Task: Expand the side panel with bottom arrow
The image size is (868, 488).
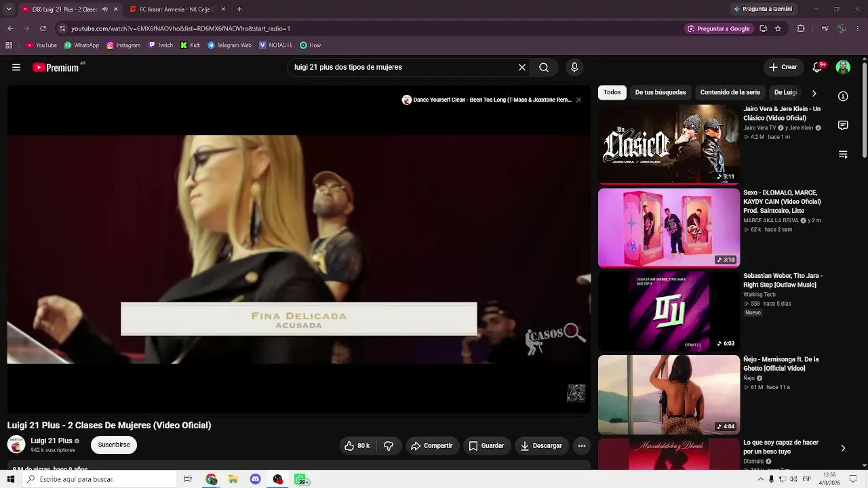Action: point(843,448)
